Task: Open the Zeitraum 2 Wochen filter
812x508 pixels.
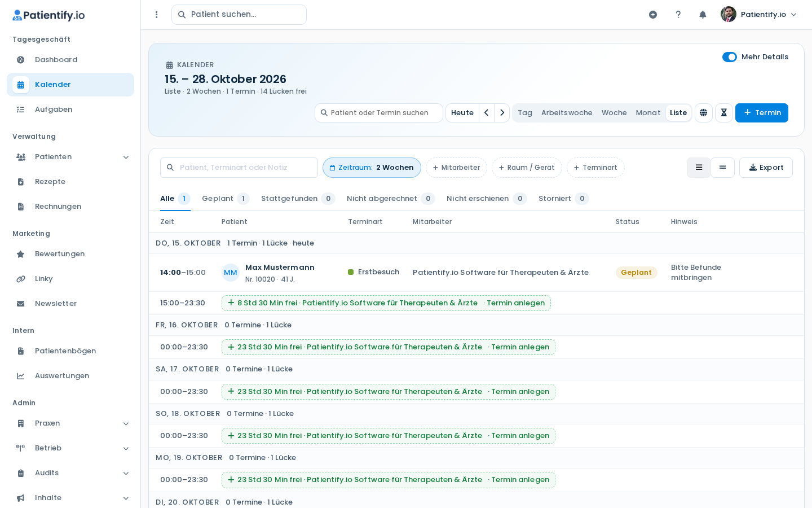Action: 372,168
